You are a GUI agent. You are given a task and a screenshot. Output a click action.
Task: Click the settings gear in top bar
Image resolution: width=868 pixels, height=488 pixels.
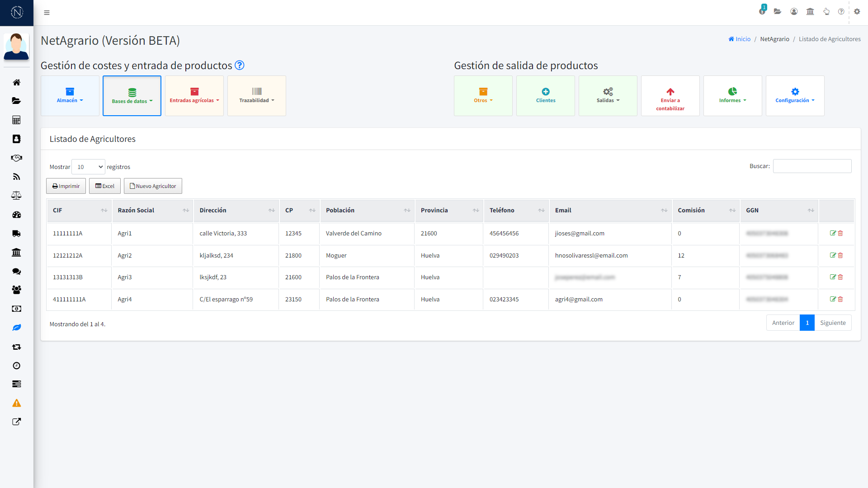[857, 12]
